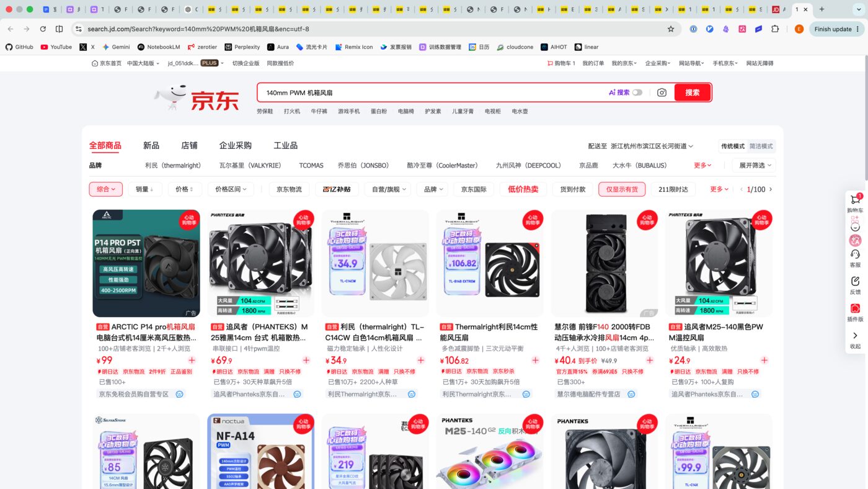Open the Perplexity bookmark
This screenshot has width=868, height=489.
pyautogui.click(x=242, y=47)
